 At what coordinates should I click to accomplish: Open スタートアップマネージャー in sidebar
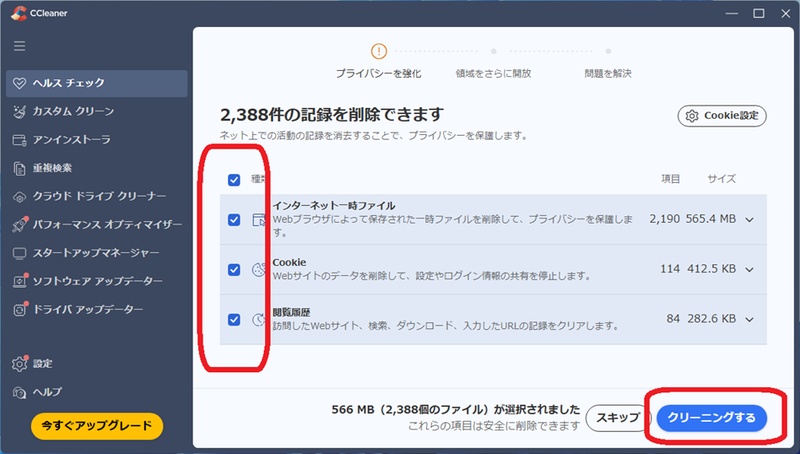(96, 254)
